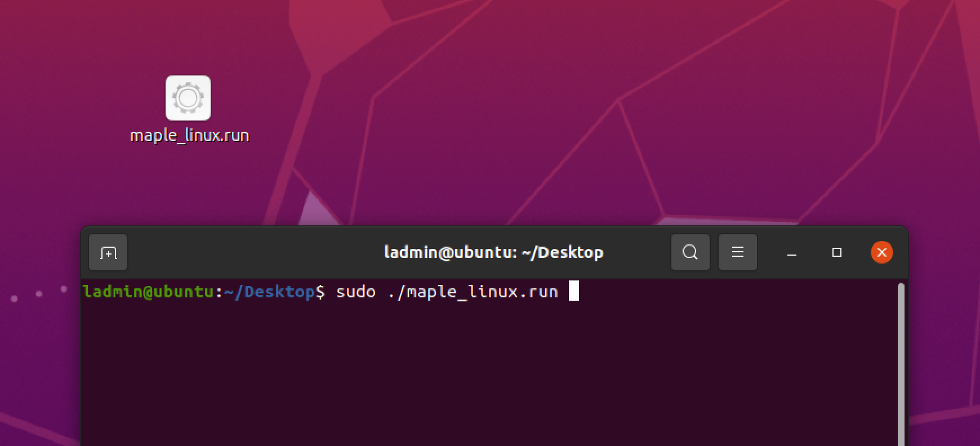Click the dollar sign in the prompt
This screenshot has width=980, height=446.
[320, 292]
